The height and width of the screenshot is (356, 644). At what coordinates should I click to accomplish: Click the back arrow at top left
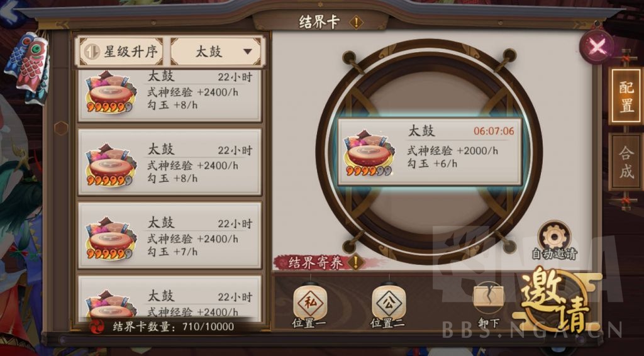(x=9, y=10)
